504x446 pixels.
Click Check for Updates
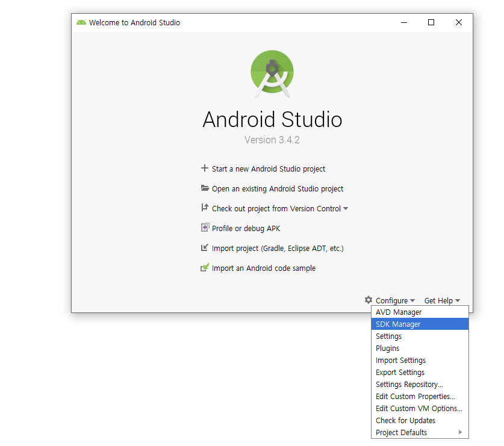point(420,420)
